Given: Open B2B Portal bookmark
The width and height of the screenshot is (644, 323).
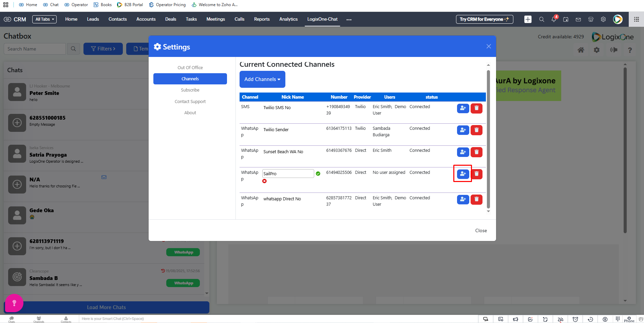Looking at the screenshot, I should tap(130, 5).
